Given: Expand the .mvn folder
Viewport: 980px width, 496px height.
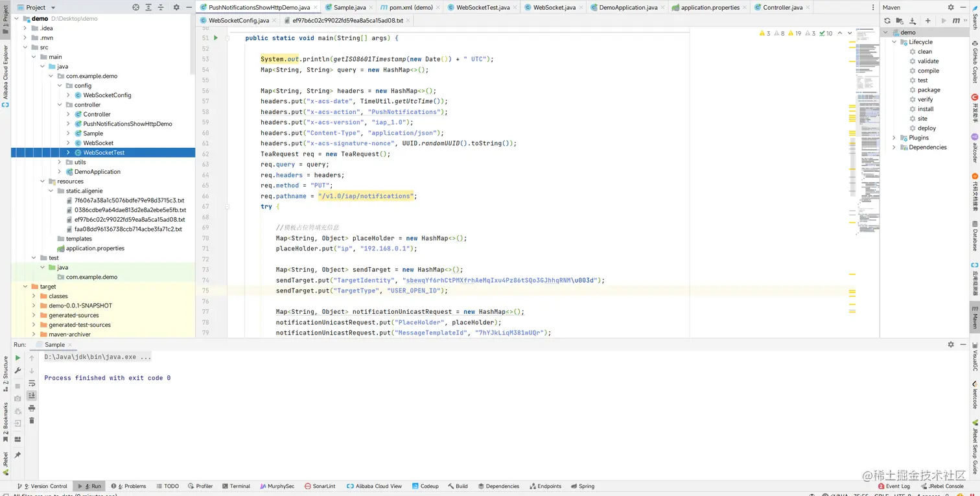Looking at the screenshot, I should pyautogui.click(x=26, y=38).
